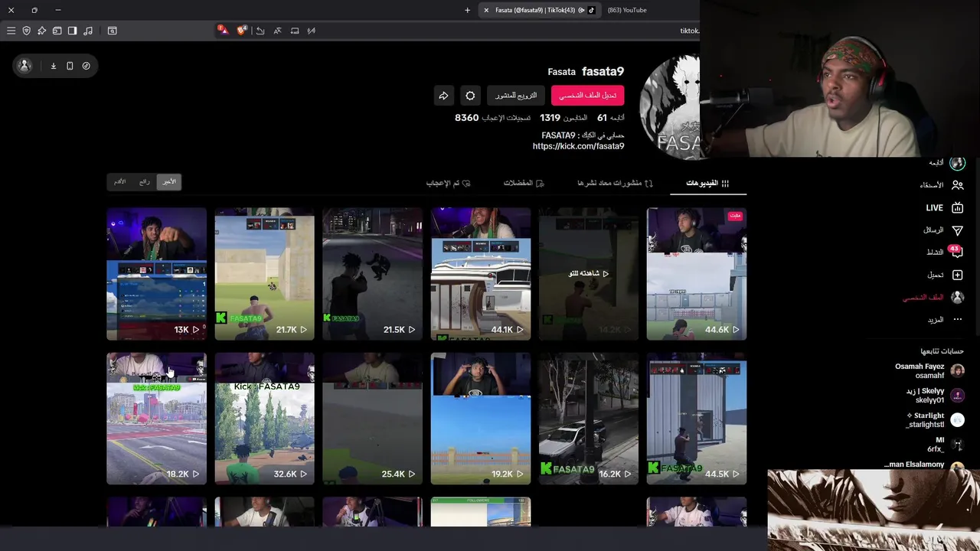Open the Skelyy skelyy01 account
The height and width of the screenshot is (551, 980).
(x=934, y=396)
